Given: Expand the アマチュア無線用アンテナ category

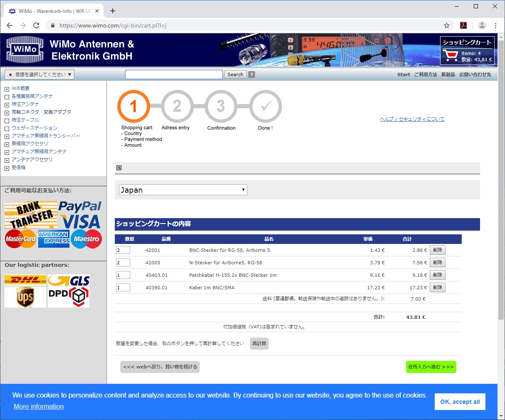Looking at the screenshot, I should point(7,152).
